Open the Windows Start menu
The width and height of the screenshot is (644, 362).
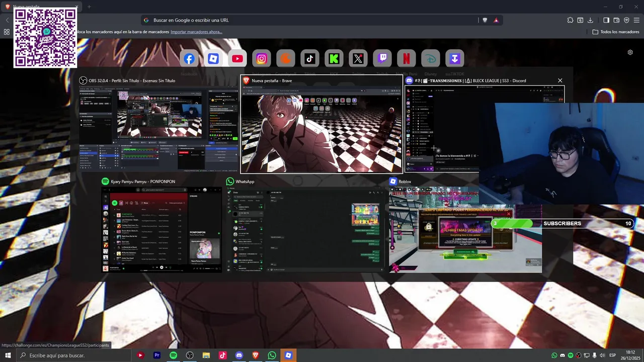8,355
